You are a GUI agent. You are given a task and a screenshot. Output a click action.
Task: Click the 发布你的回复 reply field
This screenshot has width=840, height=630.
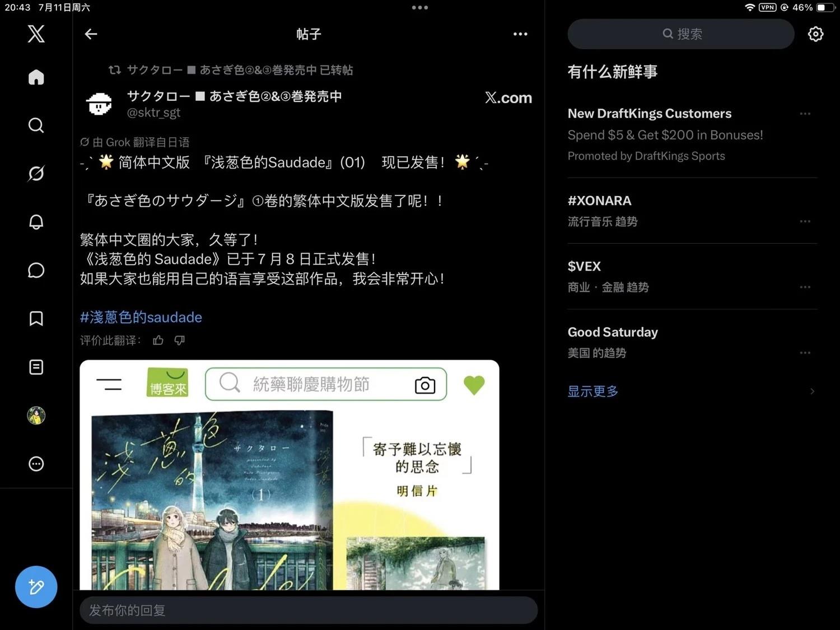(309, 610)
